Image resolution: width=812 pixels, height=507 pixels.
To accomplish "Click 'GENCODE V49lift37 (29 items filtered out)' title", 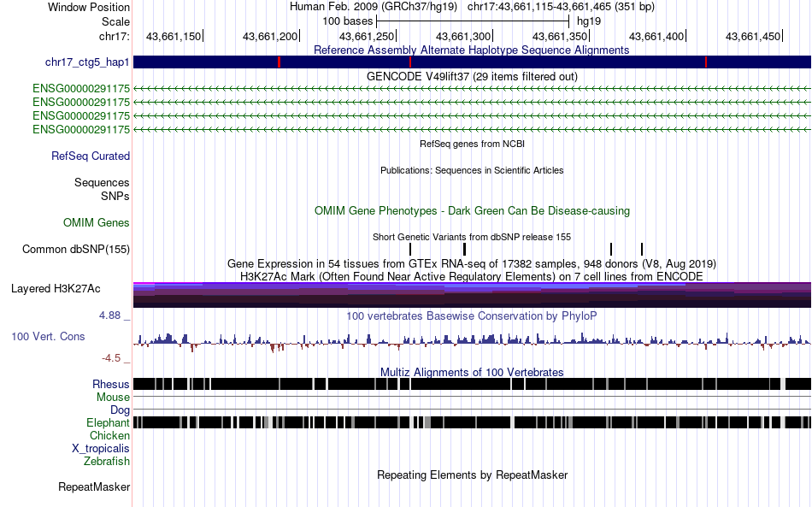I will coord(472,77).
